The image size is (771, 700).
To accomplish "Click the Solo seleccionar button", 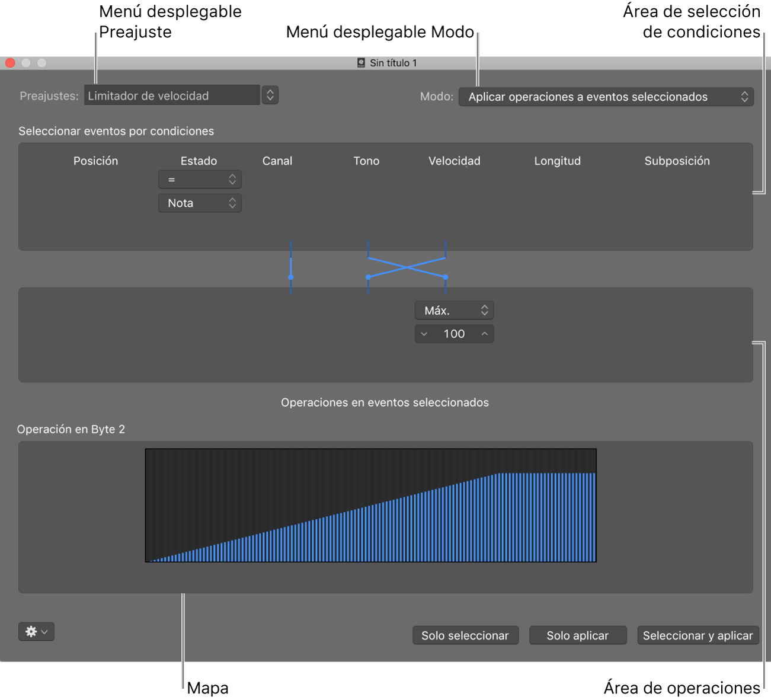I will coord(465,635).
